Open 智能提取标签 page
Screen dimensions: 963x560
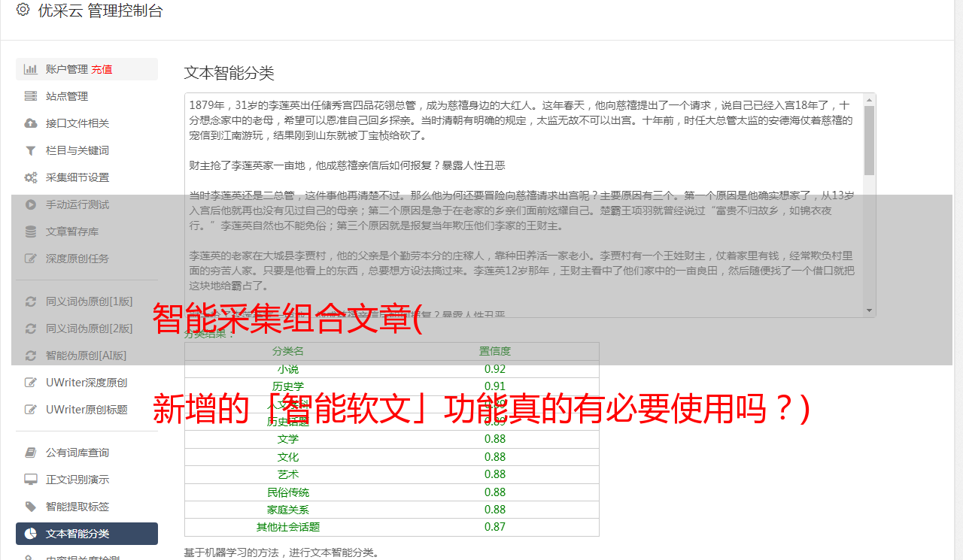[x=87, y=507]
